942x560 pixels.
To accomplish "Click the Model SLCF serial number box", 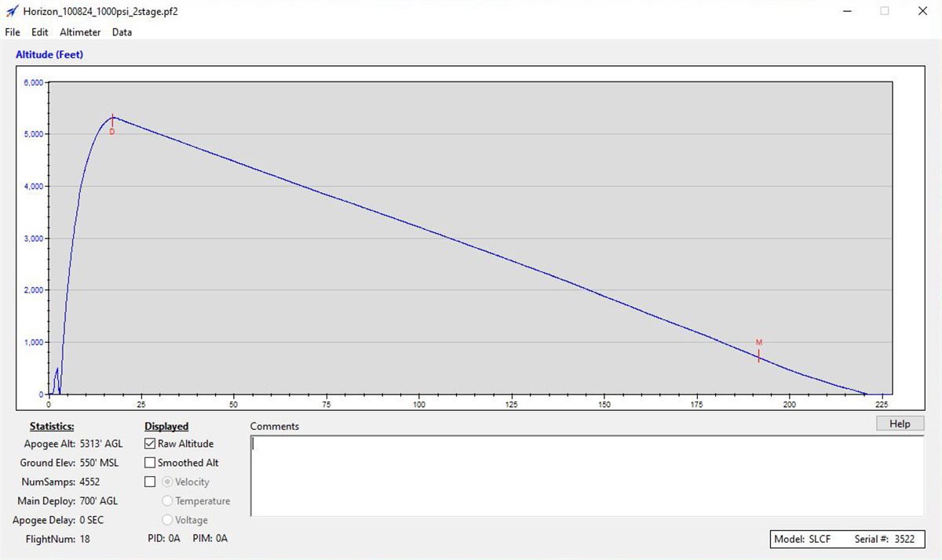I will pos(847,540).
